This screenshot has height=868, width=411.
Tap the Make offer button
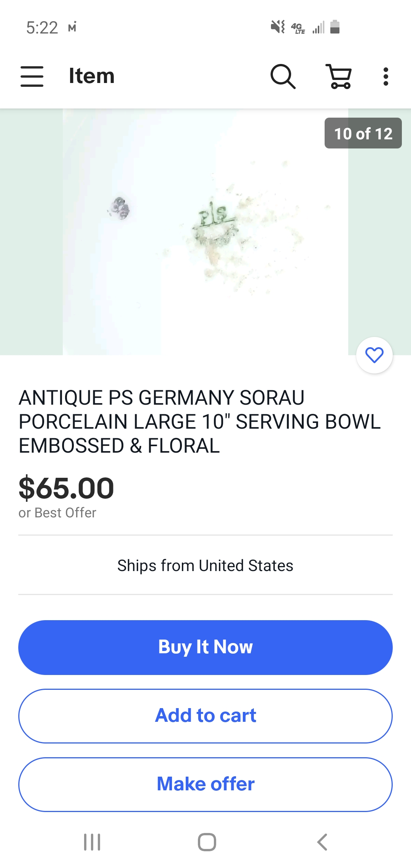tap(205, 784)
